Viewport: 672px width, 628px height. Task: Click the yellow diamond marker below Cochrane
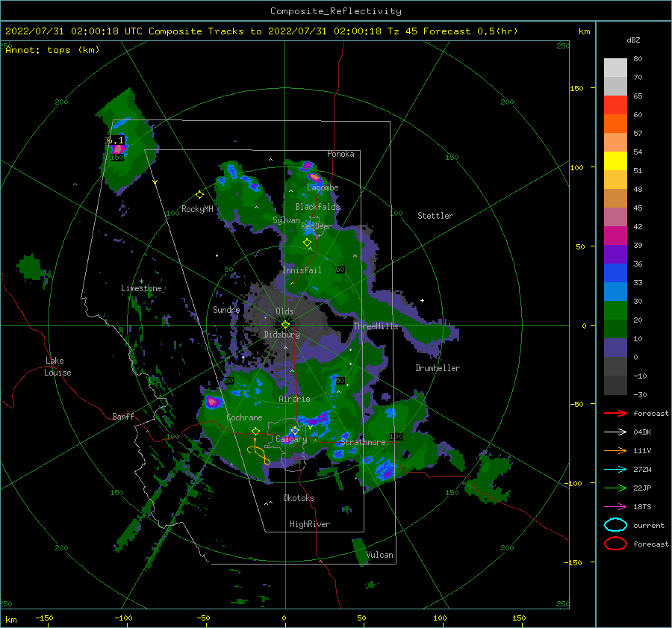point(256,431)
